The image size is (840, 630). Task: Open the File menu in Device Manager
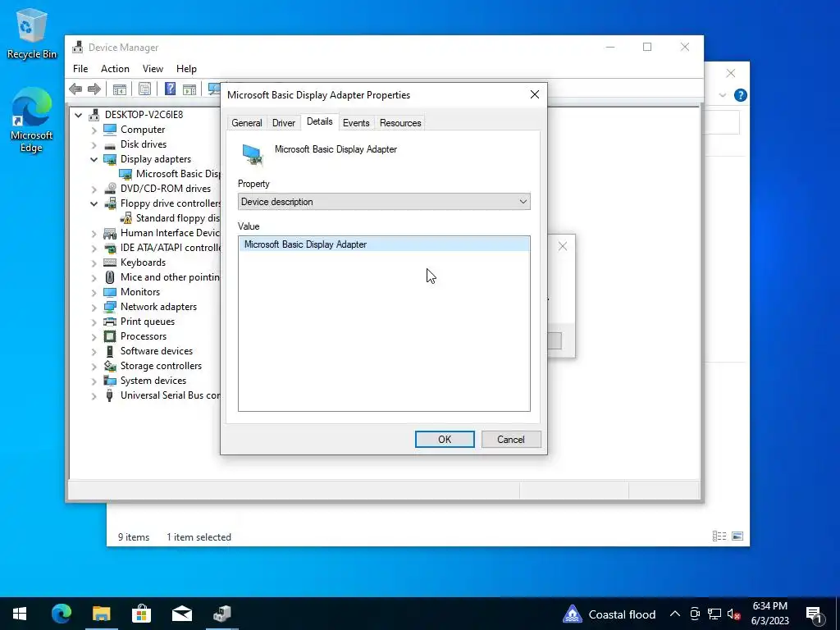[x=80, y=69]
